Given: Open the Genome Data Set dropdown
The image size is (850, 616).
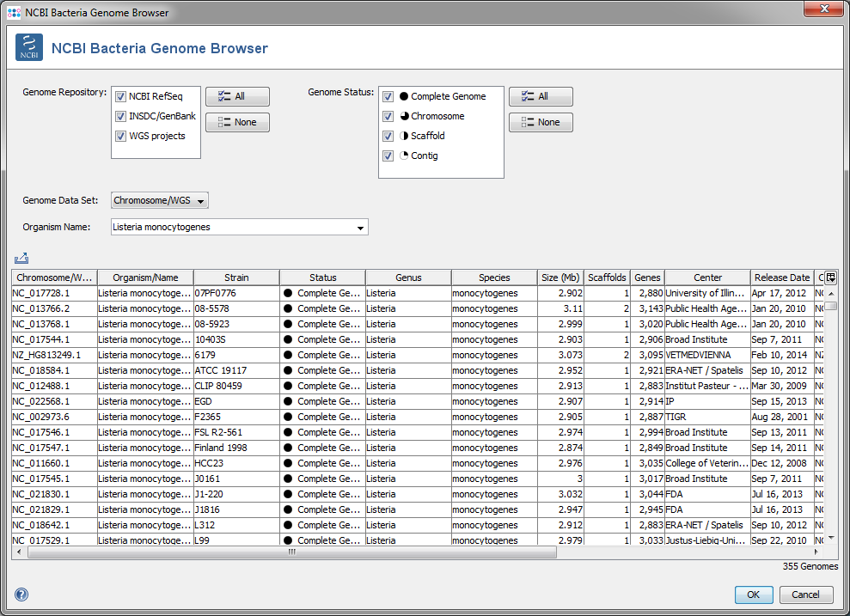Looking at the screenshot, I should point(159,200).
